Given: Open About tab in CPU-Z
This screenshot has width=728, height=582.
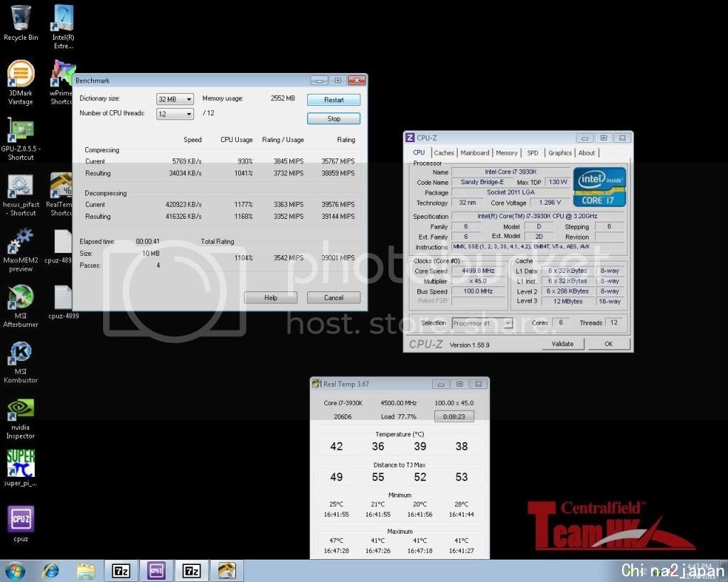Looking at the screenshot, I should point(587,153).
